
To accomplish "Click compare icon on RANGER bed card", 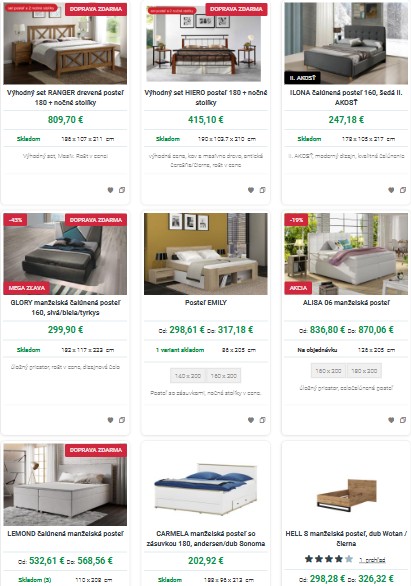I will click(122, 190).
